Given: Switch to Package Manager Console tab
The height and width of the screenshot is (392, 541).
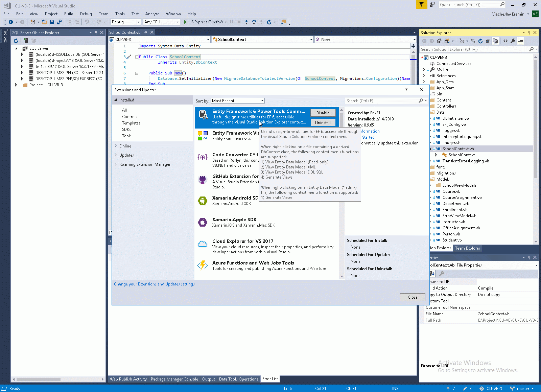Looking at the screenshot, I should click(174, 379).
